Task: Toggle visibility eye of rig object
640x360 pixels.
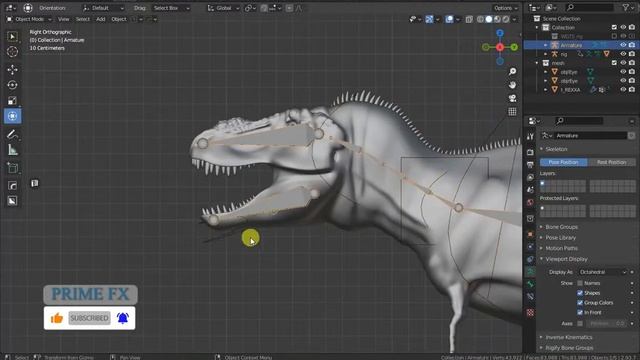Action: [x=623, y=54]
